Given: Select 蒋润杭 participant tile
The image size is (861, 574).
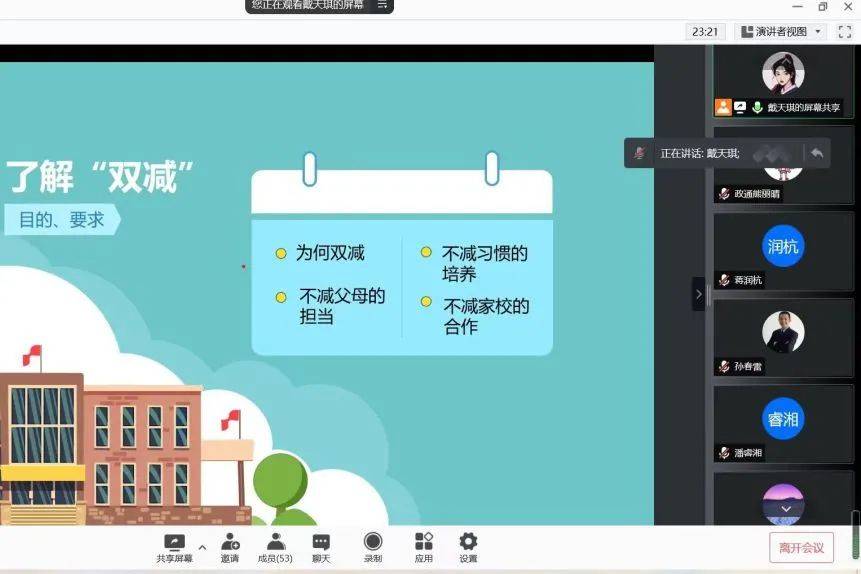Looking at the screenshot, I should 783,250.
